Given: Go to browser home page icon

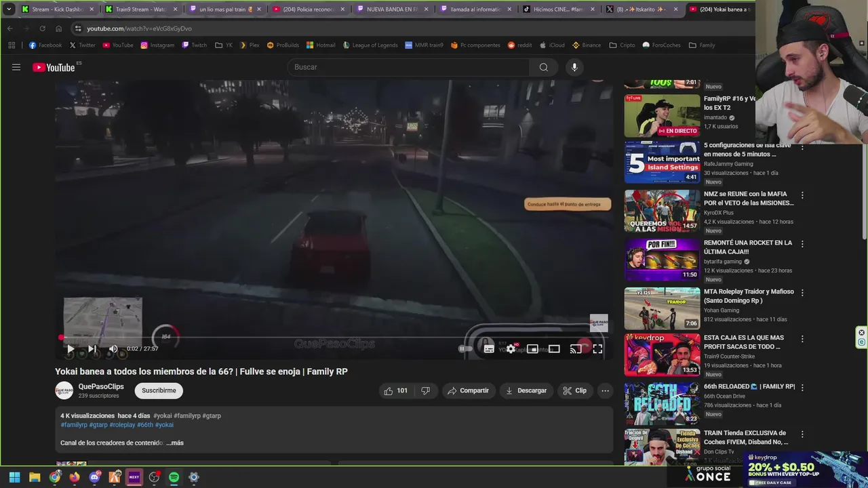Looking at the screenshot, I should coord(58,28).
